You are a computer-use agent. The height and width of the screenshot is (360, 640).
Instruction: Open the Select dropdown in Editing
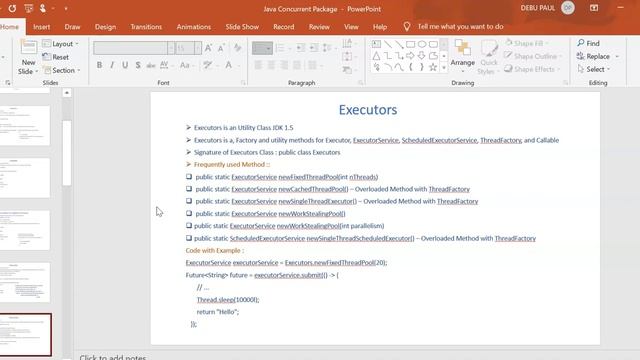click(594, 69)
